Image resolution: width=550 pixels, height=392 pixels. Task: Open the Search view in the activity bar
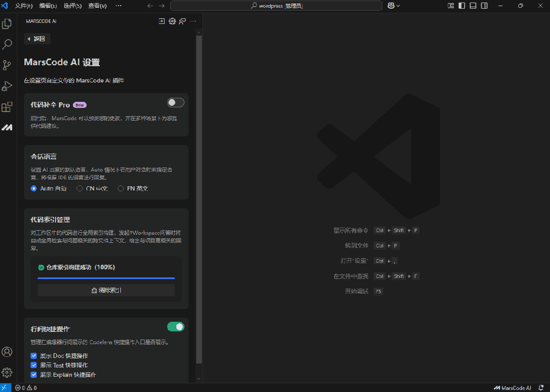coord(7,44)
